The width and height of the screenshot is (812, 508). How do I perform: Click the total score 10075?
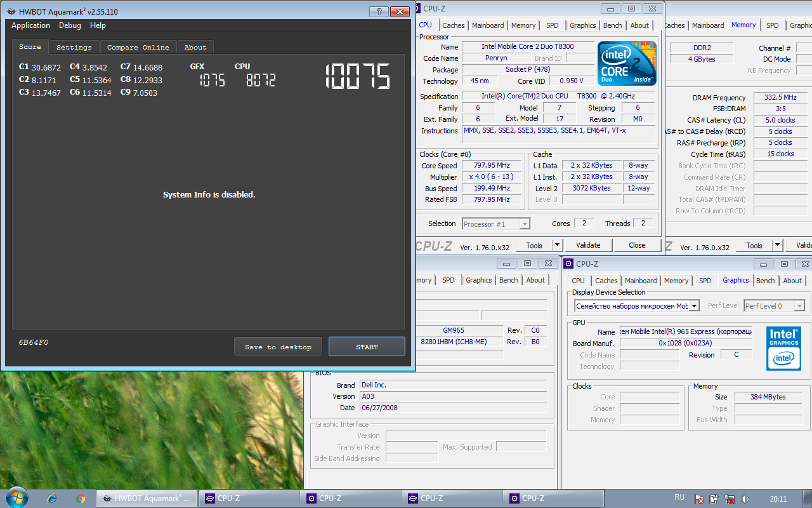[x=358, y=77]
